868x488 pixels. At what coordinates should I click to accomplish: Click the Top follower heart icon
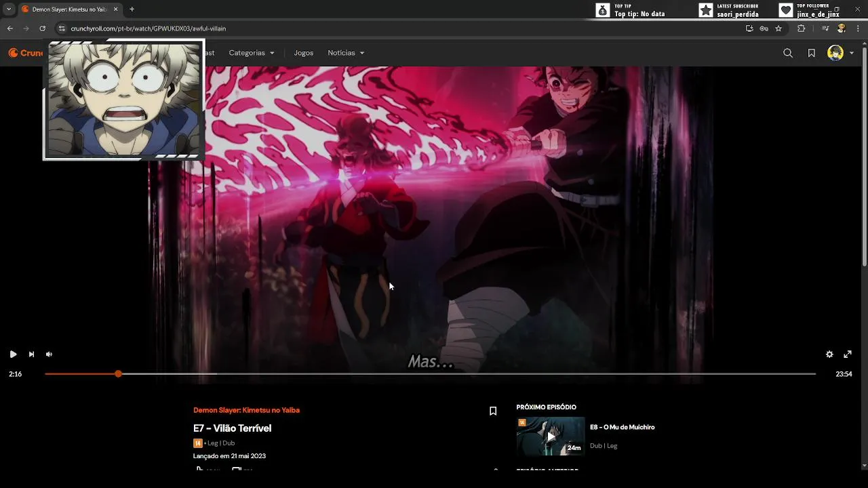pyautogui.click(x=785, y=10)
